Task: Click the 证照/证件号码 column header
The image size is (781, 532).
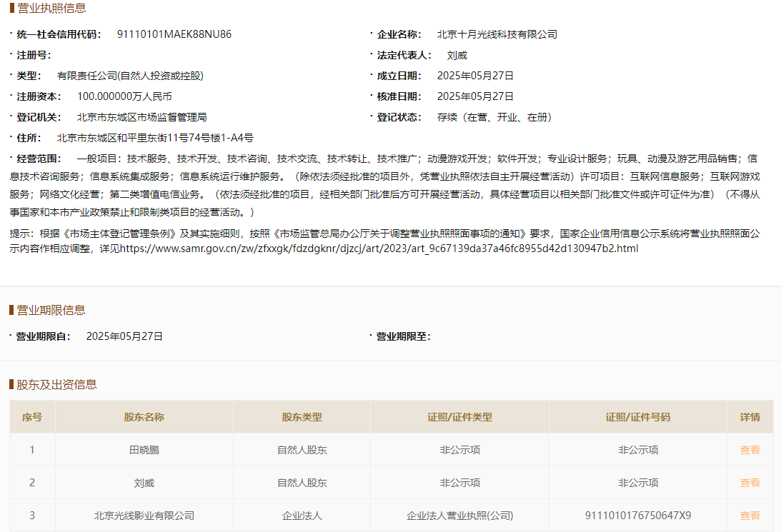Action: pos(637,417)
